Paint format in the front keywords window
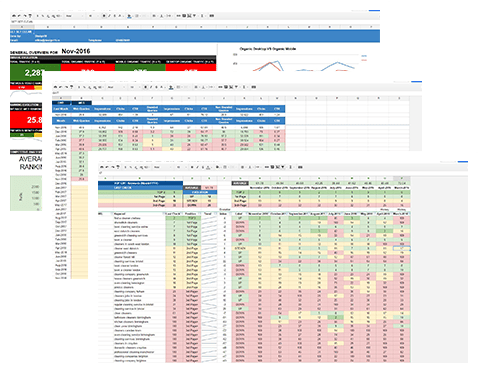Image resolution: width=478 pixels, height=373 pixels. 118,167
